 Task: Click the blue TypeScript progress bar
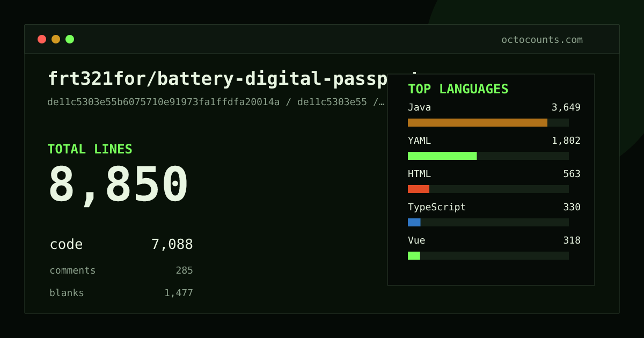click(414, 222)
